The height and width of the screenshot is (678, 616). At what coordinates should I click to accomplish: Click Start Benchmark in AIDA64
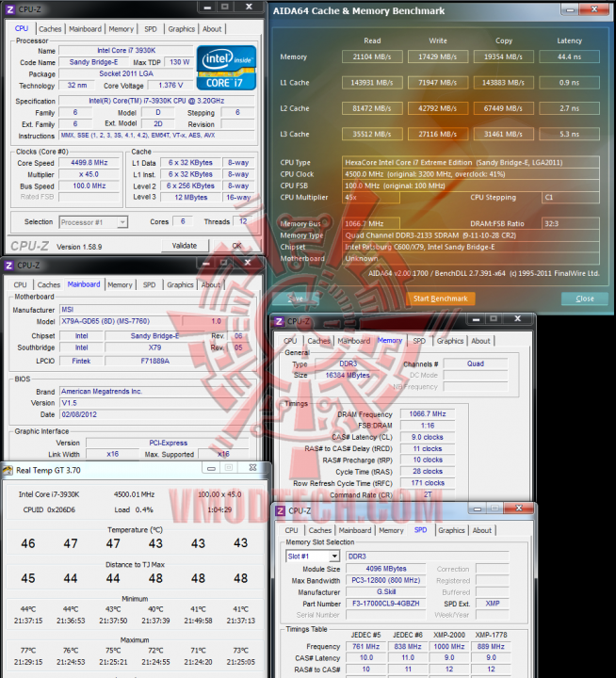pyautogui.click(x=441, y=299)
